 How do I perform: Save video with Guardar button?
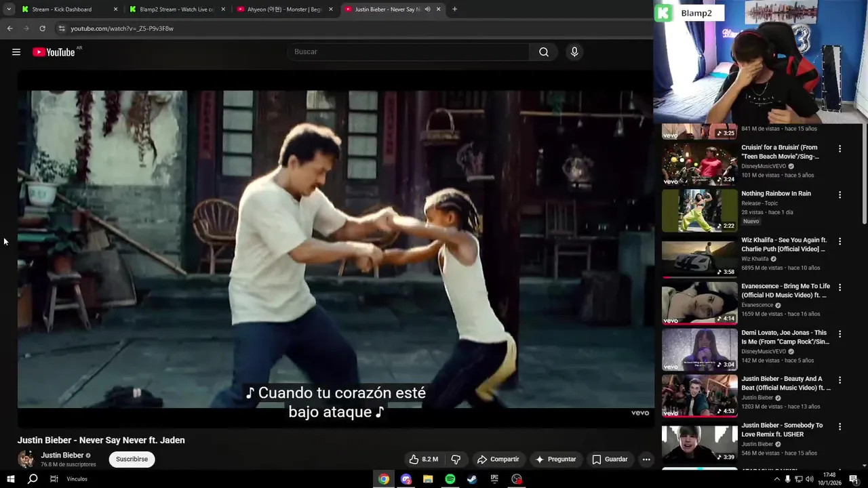pos(610,460)
